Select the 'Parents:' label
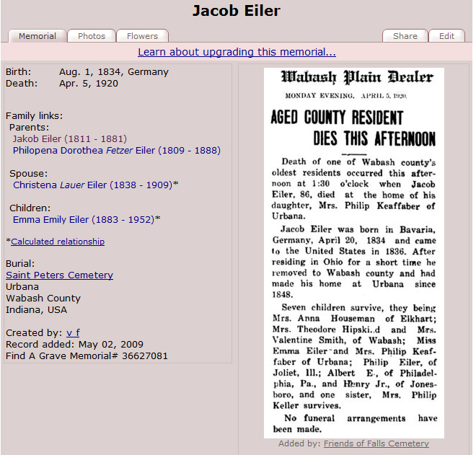 click(x=29, y=127)
